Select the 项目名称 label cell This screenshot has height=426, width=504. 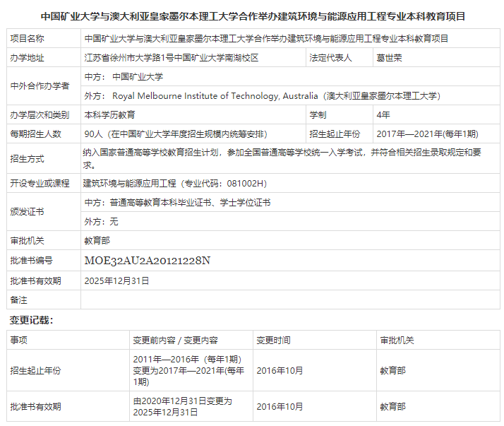click(x=44, y=39)
